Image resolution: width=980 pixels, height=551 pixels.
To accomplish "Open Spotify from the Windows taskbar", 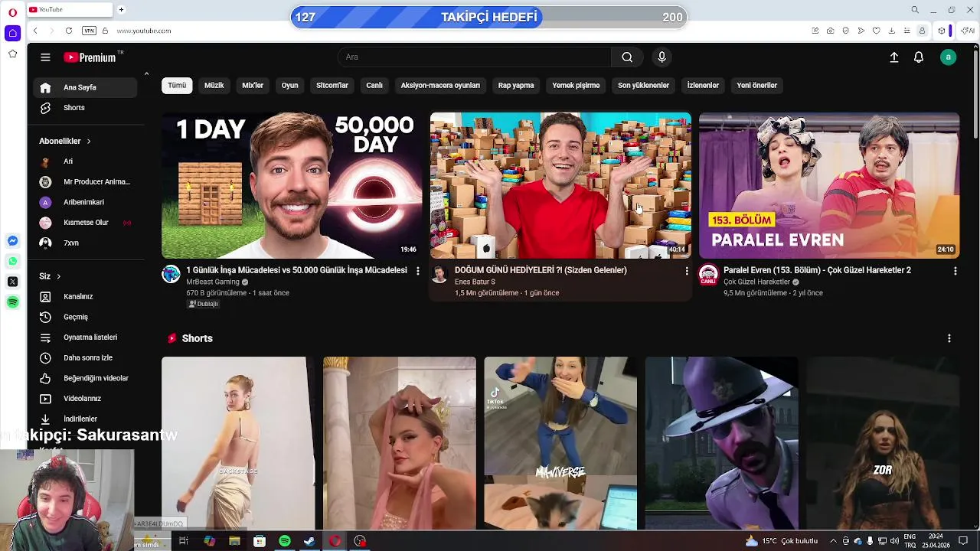I will tap(285, 541).
